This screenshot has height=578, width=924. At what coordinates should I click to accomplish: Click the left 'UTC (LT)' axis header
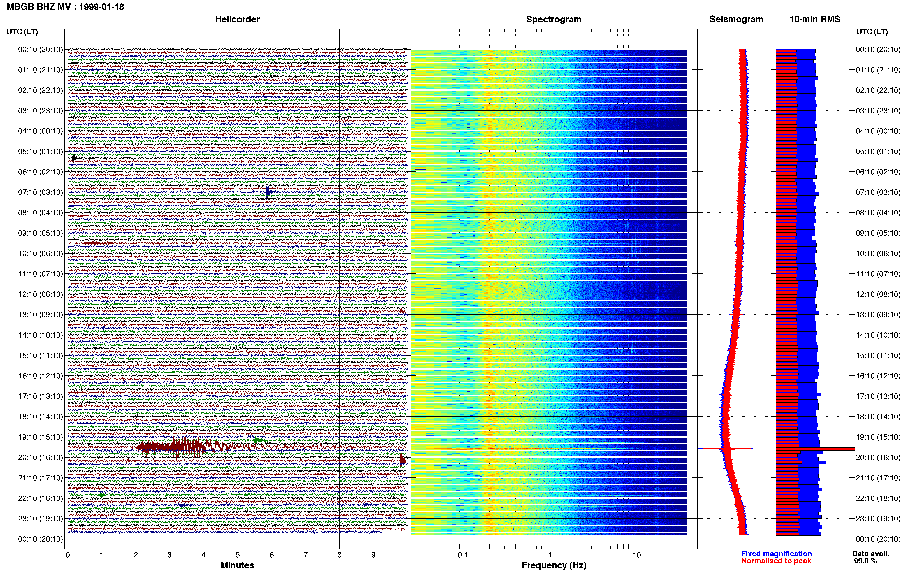tap(22, 31)
